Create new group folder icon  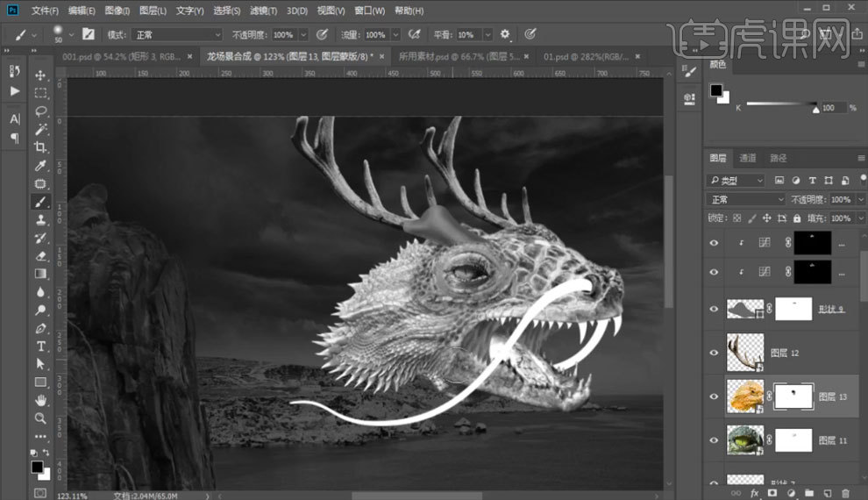pyautogui.click(x=808, y=493)
